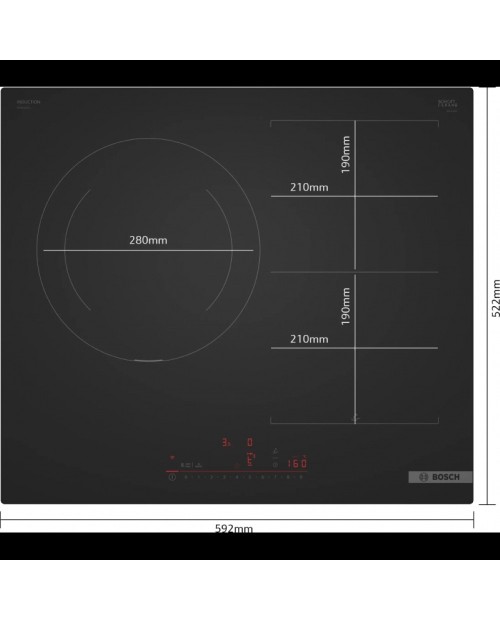This screenshot has width=500, height=620.
Task: Tap the hob's main power on/off symbol
Action: 172,477
